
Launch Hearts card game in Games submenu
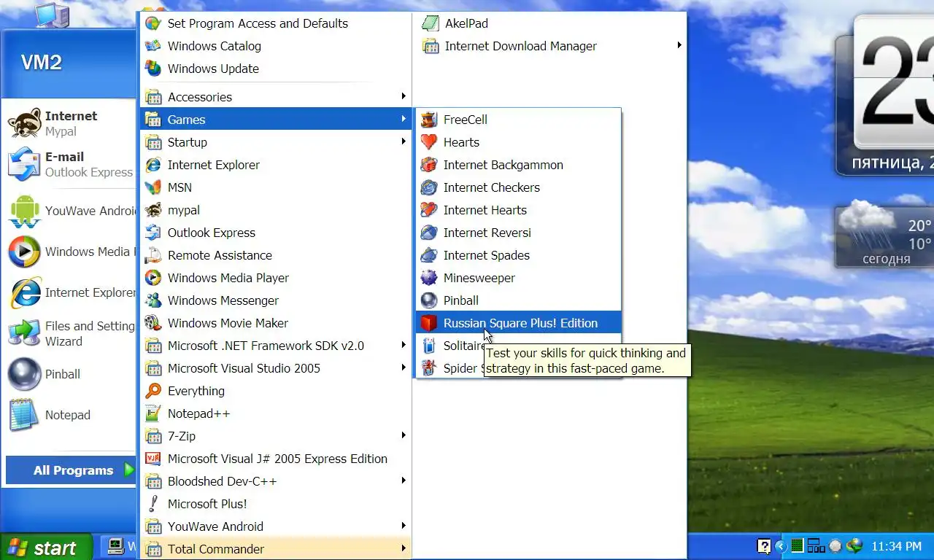[x=518, y=142]
